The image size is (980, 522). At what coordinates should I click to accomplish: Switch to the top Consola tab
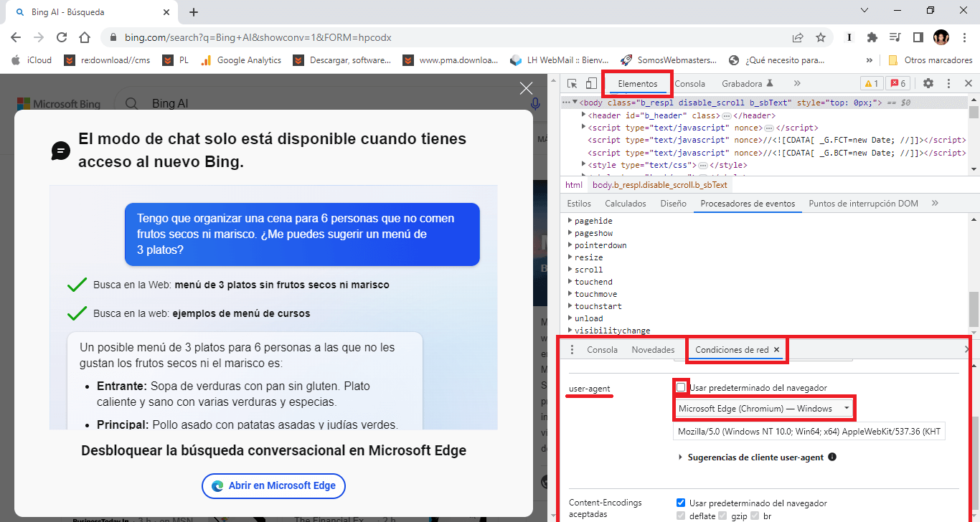pos(689,84)
